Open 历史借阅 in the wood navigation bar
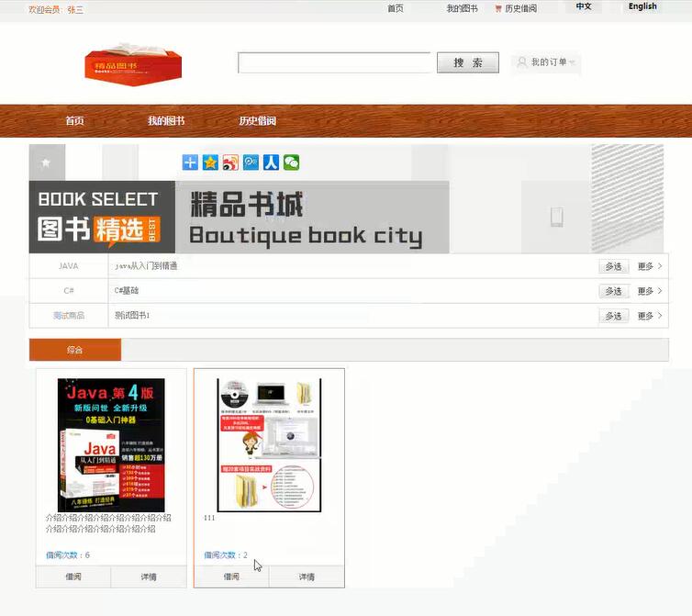This screenshot has height=616, width=692. pos(258,120)
